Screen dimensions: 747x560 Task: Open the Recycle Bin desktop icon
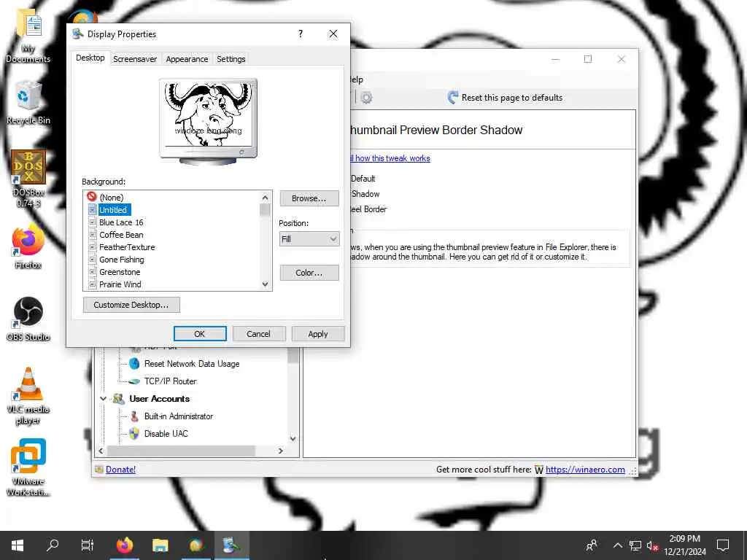28,102
